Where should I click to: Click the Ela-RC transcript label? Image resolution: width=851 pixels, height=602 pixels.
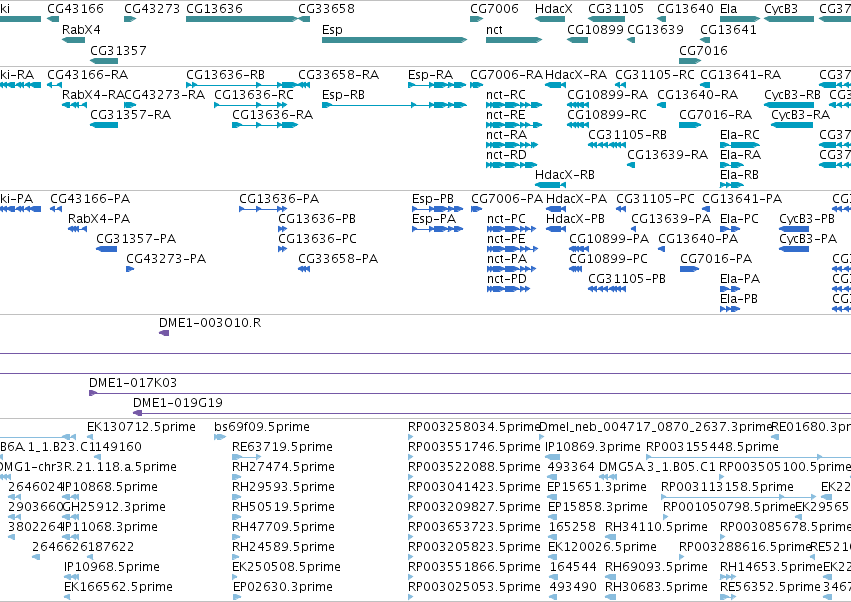click(x=740, y=135)
